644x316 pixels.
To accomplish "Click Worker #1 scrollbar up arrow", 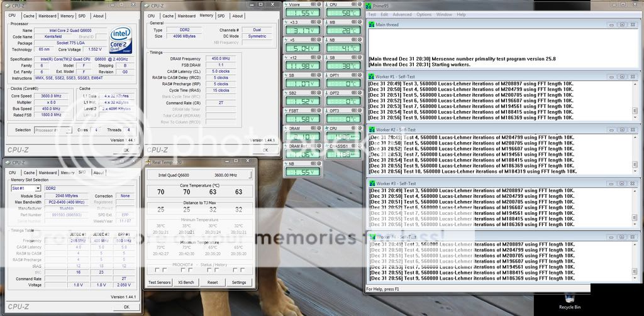I will pos(635,84).
